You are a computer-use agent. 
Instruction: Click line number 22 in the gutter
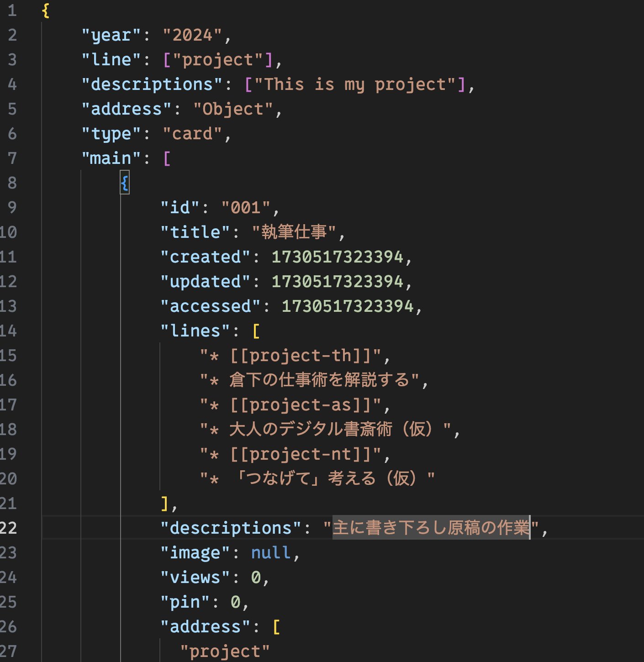[10, 528]
